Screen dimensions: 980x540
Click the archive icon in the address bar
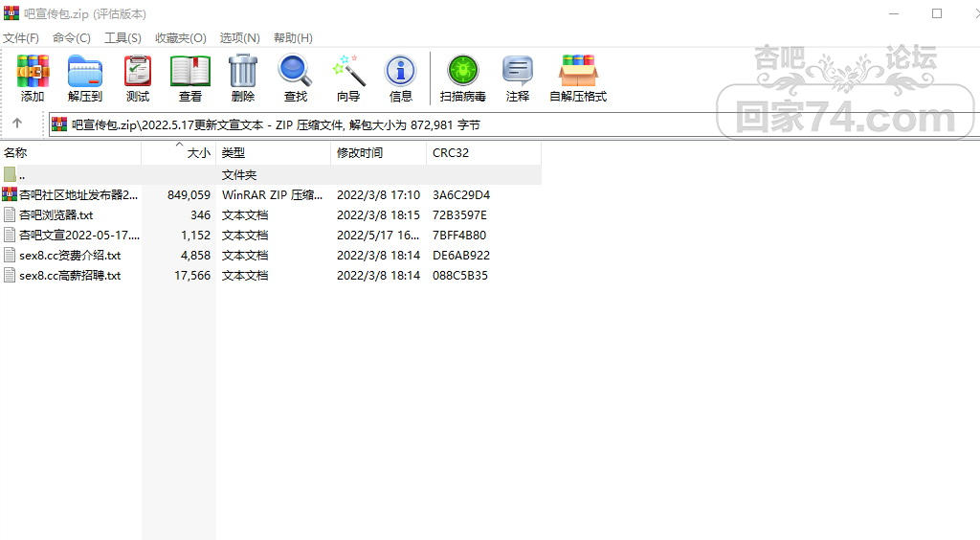point(58,124)
